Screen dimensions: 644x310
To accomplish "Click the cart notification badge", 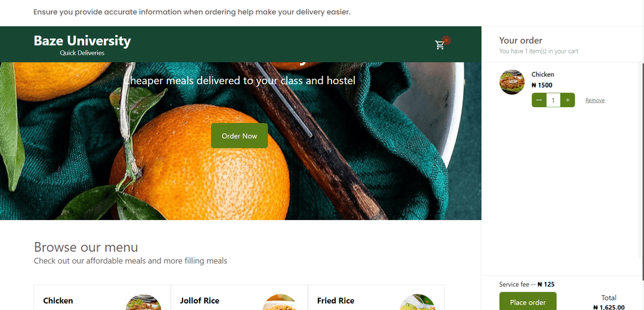I will 447,40.
